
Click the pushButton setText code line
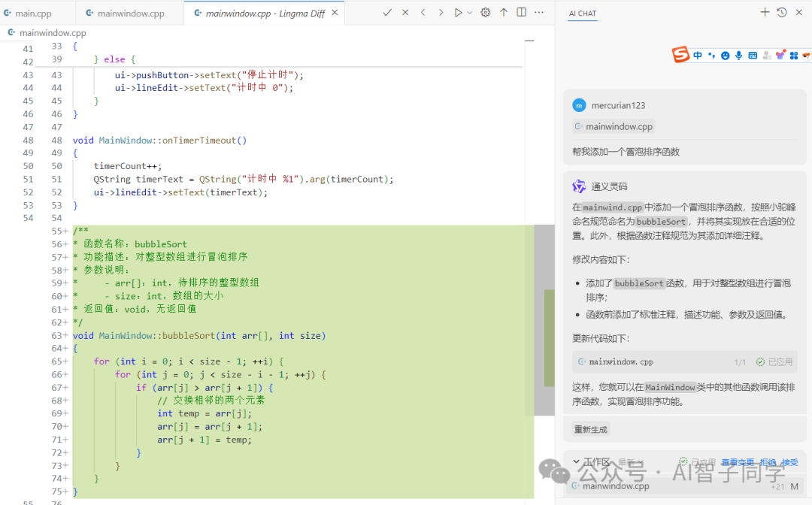[209, 75]
